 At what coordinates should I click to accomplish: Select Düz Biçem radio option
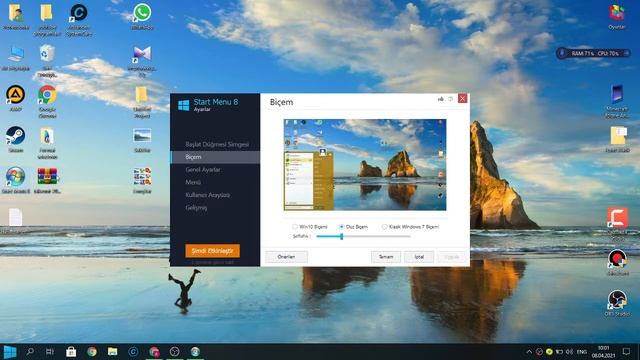[x=353, y=227]
